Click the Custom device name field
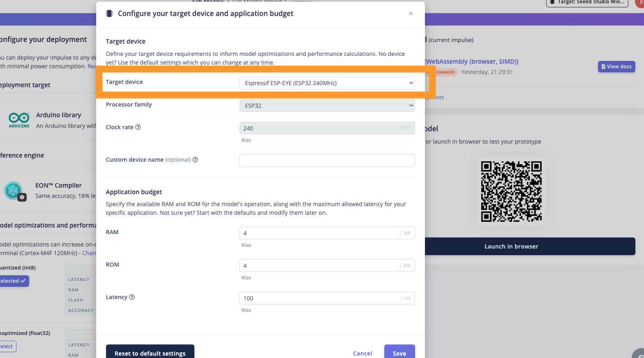Viewport: 644px width, 358px height. click(327, 160)
